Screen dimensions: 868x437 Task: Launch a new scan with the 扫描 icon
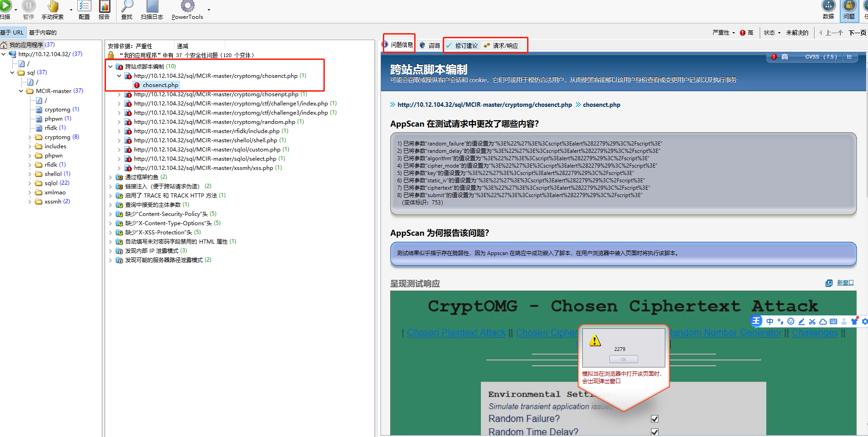pos(6,6)
